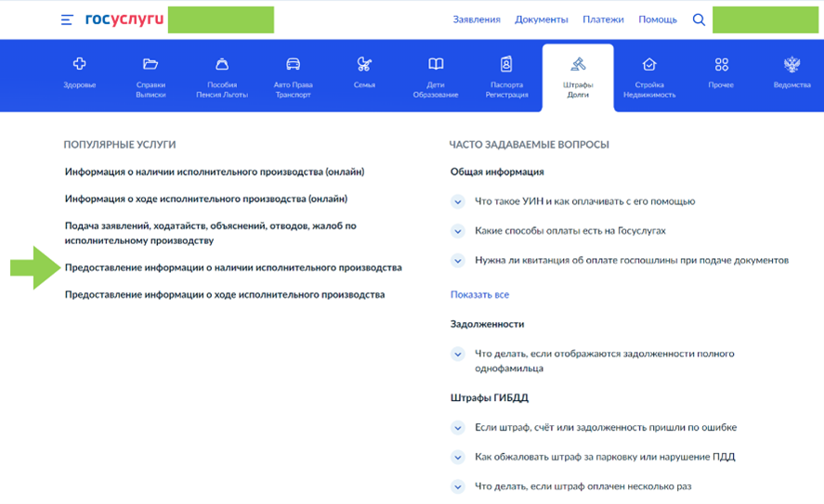The image size is (824, 504).
Task: Select the Стройка Недвижимость house icon
Action: (x=649, y=65)
